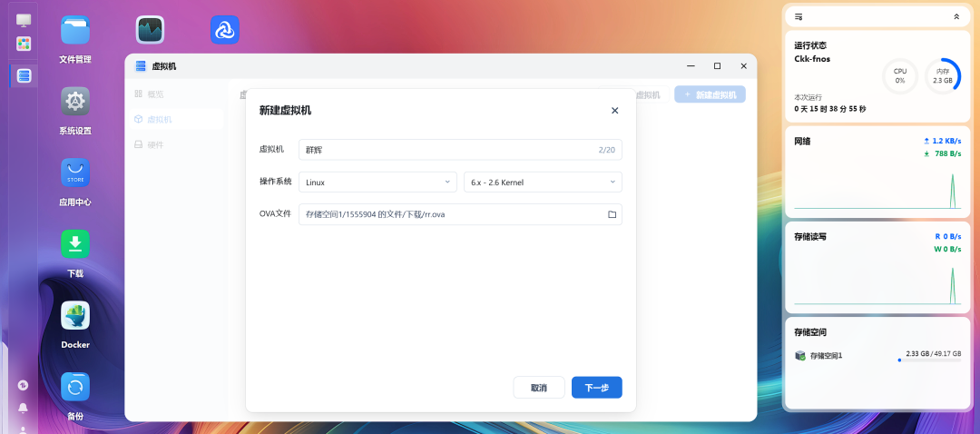
Task: Click the 操作系统 label
Action: 275,182
